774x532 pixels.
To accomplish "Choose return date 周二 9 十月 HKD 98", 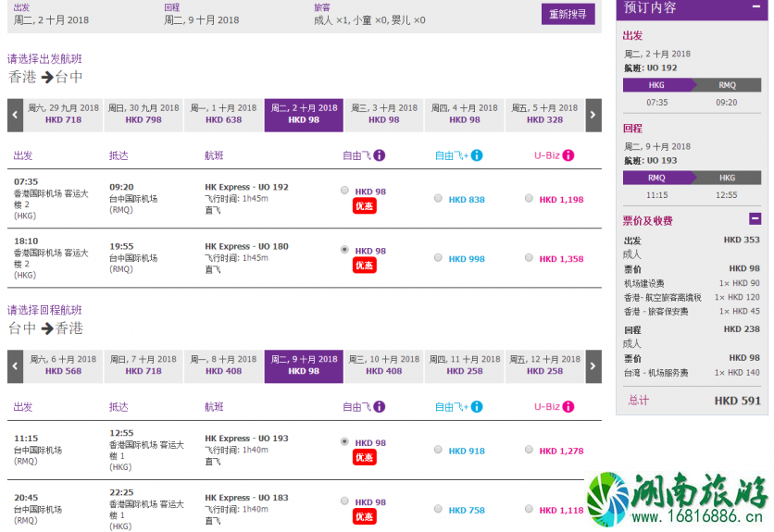I will (304, 366).
